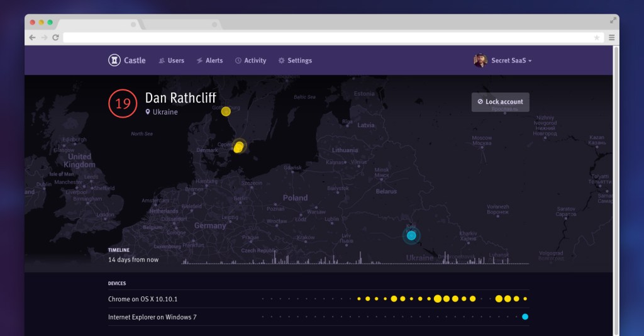Click the red risk score 19 badge

click(122, 103)
